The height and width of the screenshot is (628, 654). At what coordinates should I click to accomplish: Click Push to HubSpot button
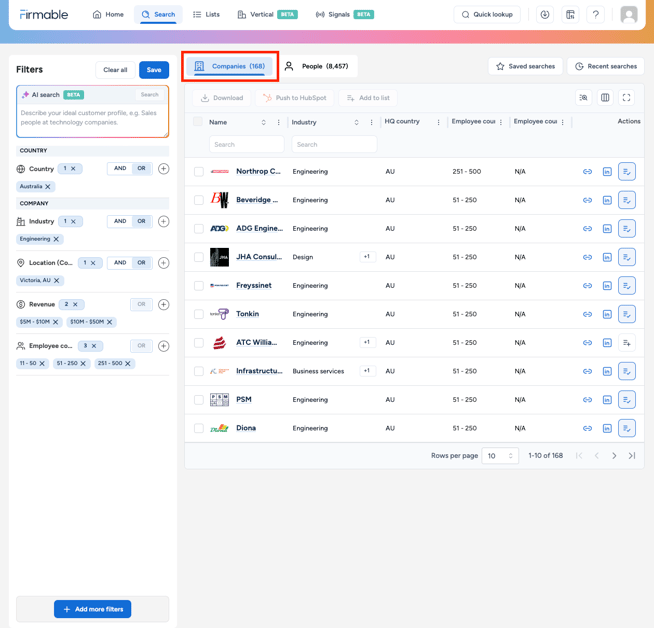click(294, 98)
